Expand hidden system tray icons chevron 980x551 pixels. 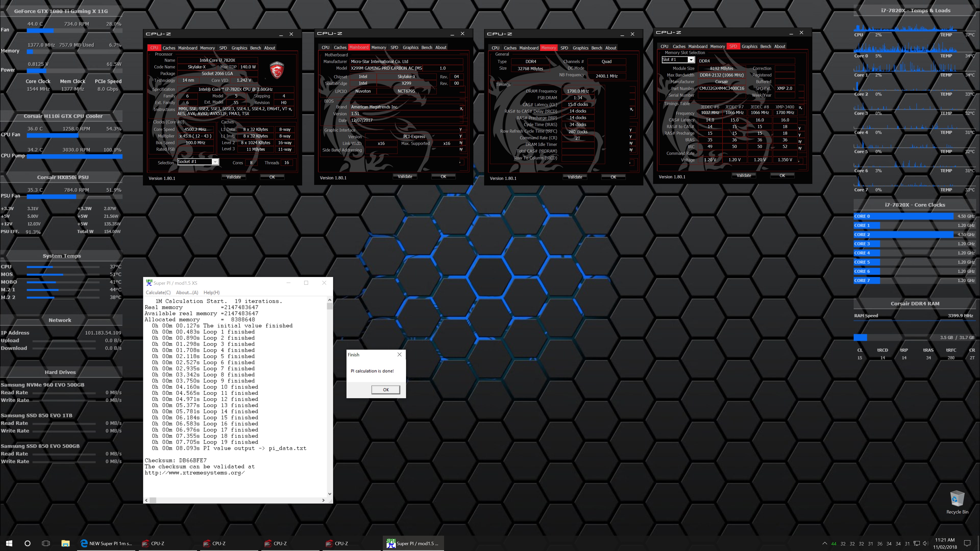click(824, 543)
